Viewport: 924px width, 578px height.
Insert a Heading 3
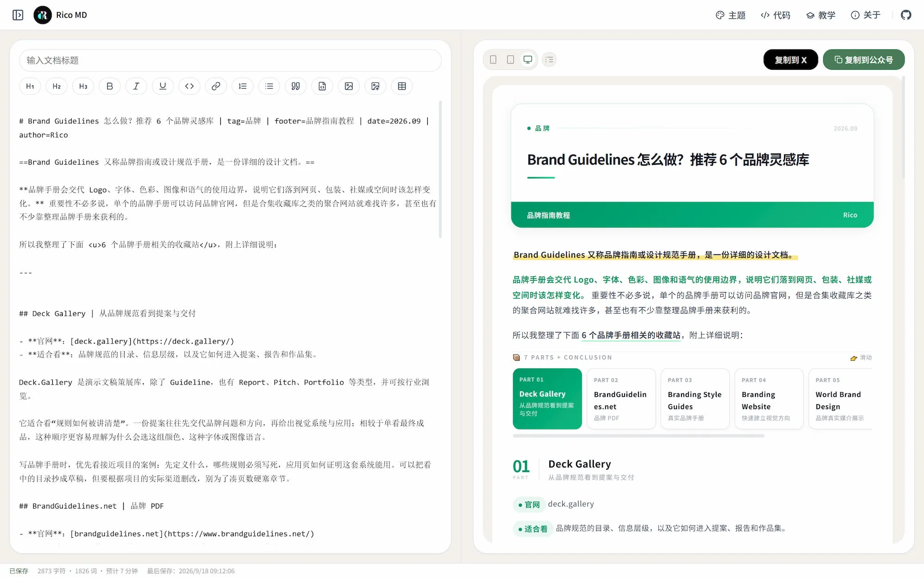[83, 86]
